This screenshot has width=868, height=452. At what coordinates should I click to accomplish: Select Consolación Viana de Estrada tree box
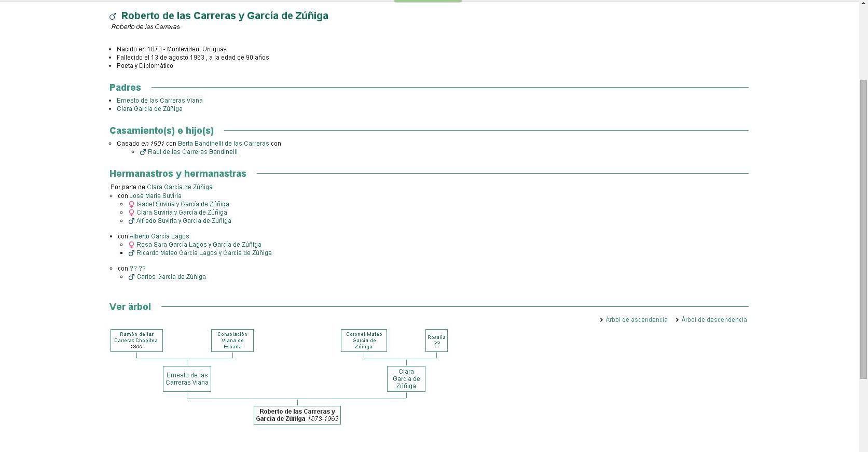click(232, 341)
